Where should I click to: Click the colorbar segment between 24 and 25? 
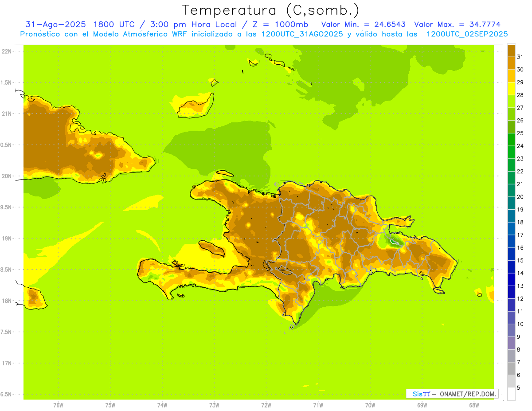(x=511, y=139)
